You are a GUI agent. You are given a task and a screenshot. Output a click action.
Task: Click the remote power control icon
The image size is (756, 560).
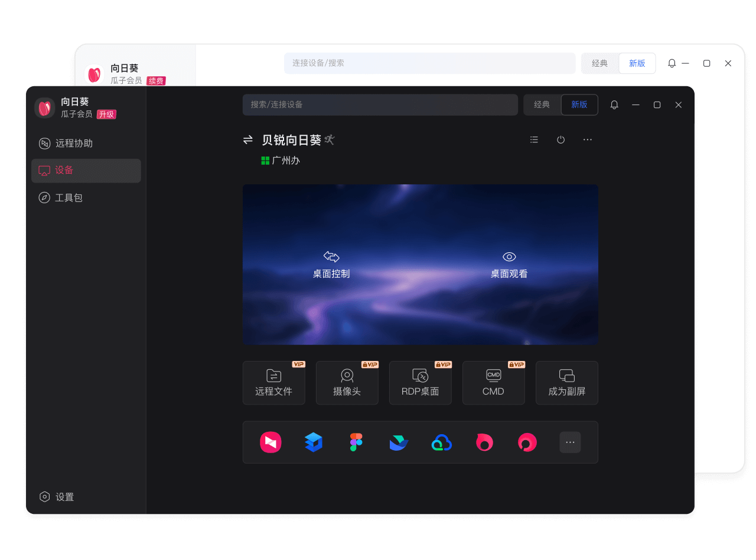561,139
